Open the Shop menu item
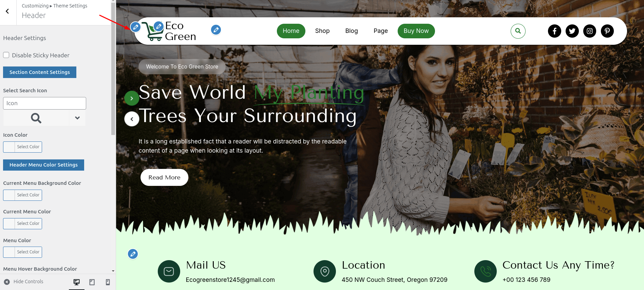Image resolution: width=644 pixels, height=290 pixels. (x=322, y=31)
